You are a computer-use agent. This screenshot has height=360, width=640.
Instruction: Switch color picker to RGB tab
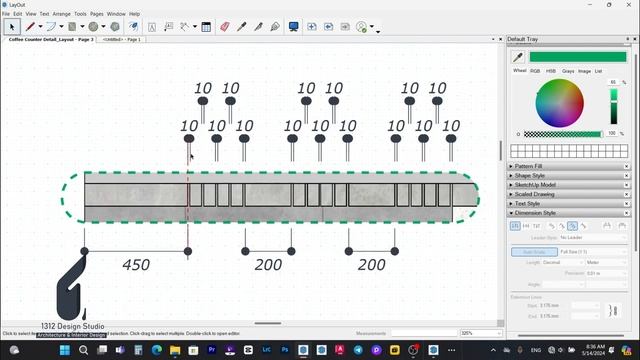tap(535, 71)
